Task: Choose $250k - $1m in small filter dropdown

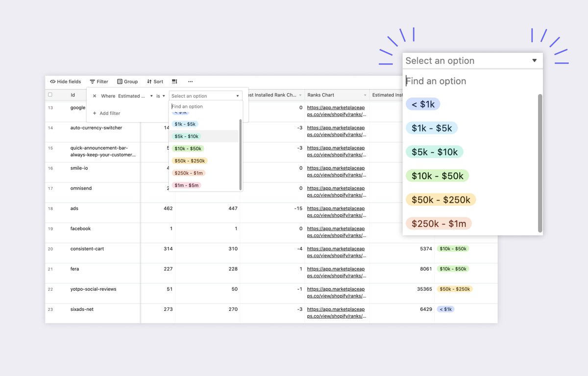Action: point(189,173)
